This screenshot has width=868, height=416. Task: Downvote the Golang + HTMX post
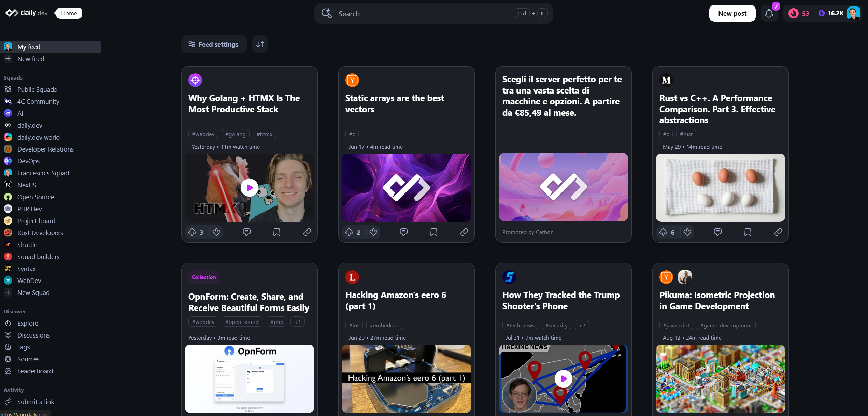[216, 232]
